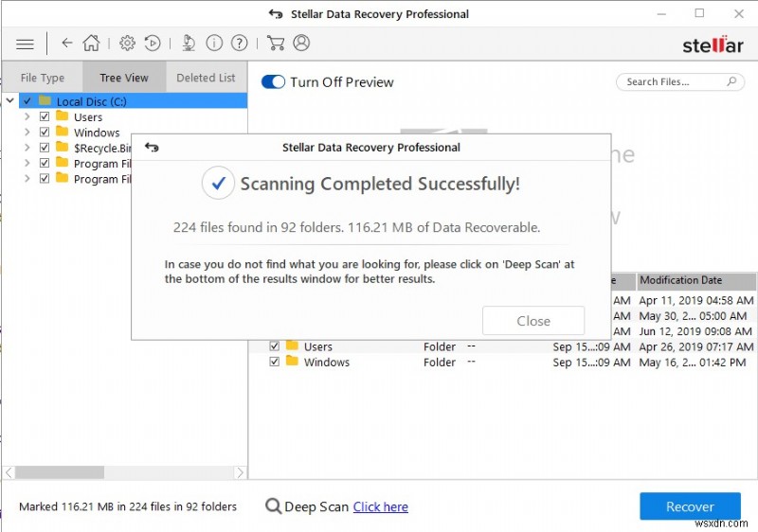Image resolution: width=758 pixels, height=532 pixels.
Task: Click the 'Marked 116.21 MB' status text
Action: (x=128, y=506)
